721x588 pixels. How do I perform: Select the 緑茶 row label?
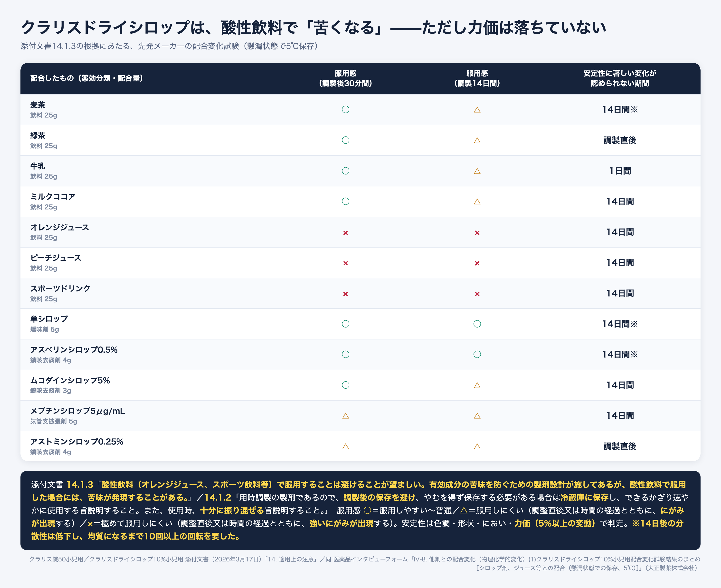[x=38, y=135]
